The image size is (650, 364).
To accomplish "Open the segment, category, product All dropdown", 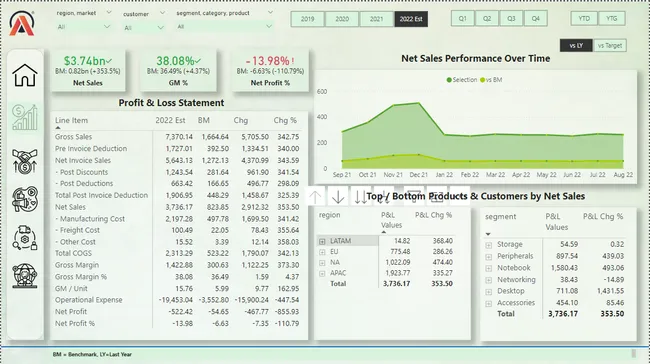I will click(224, 27).
